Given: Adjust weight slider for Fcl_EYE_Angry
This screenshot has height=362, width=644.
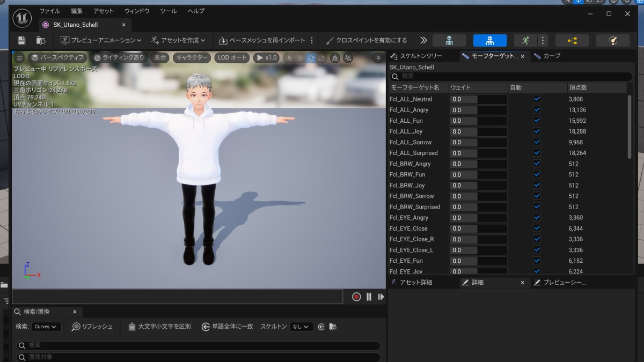Looking at the screenshot, I should [479, 218].
